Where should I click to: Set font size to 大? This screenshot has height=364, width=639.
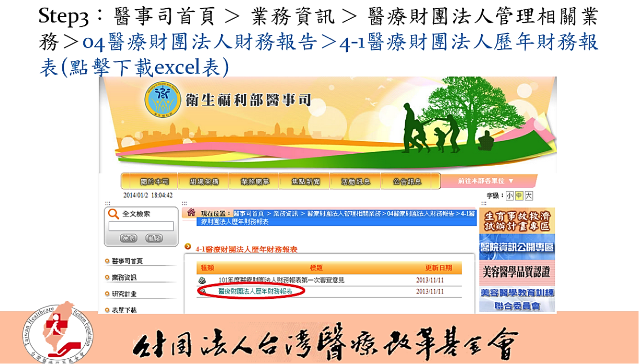(x=528, y=196)
